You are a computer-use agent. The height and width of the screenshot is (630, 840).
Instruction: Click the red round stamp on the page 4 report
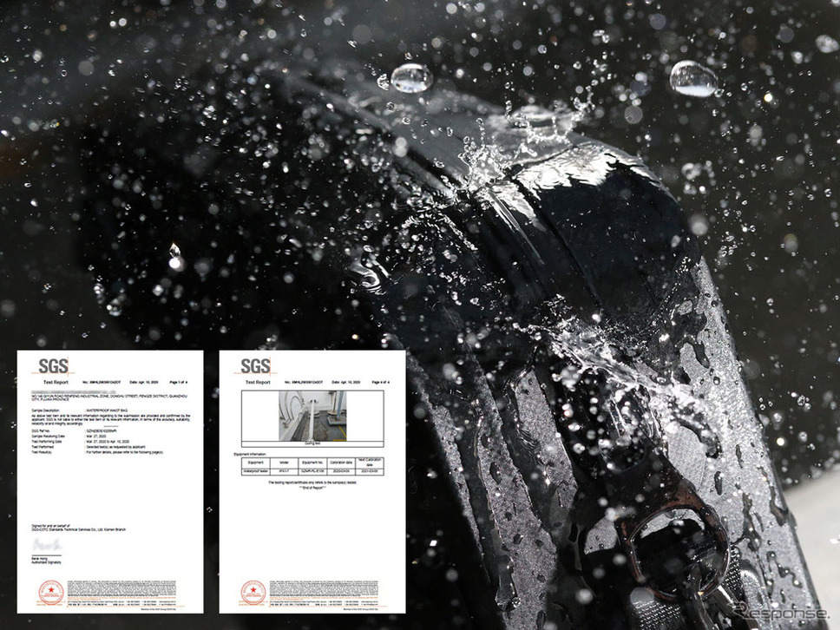tap(253, 593)
